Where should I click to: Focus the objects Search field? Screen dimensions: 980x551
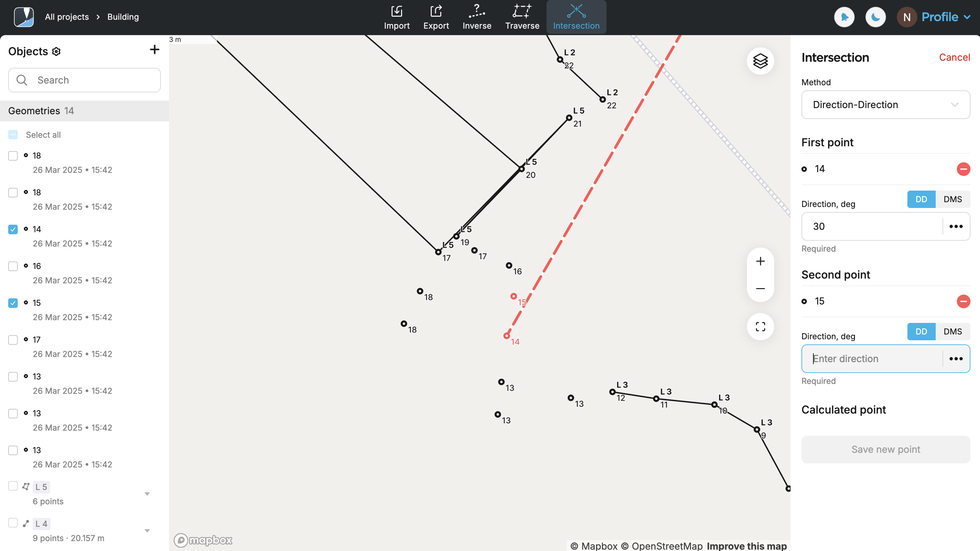85,80
